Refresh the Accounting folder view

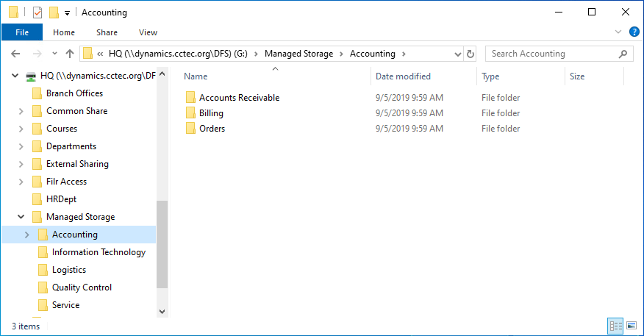click(x=471, y=54)
